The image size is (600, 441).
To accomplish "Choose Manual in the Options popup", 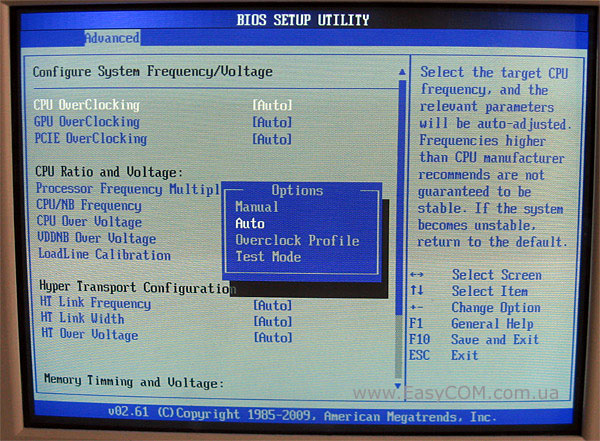I will [x=257, y=207].
